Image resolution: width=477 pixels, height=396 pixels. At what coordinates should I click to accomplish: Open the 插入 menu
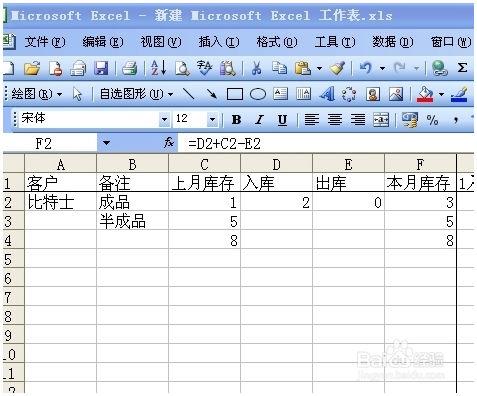(x=219, y=42)
